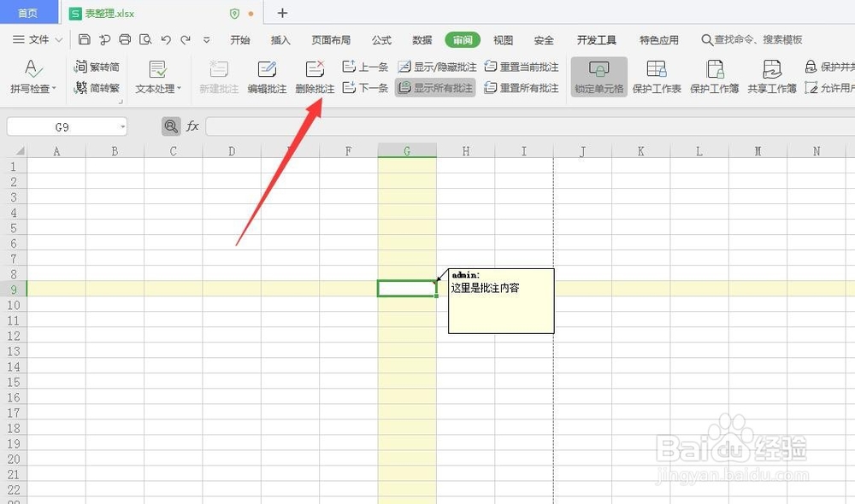Click the shield protection icon on document tab
The height and width of the screenshot is (504, 855).
point(234,14)
